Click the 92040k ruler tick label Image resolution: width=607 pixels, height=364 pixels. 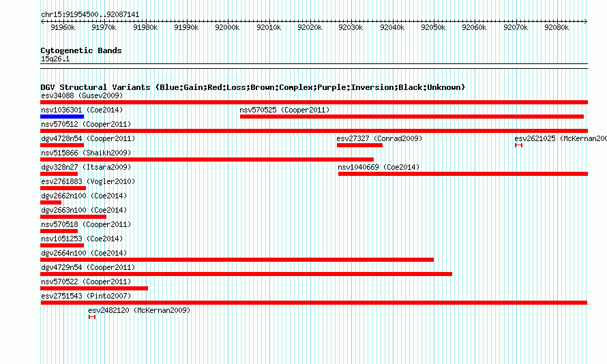(392, 27)
